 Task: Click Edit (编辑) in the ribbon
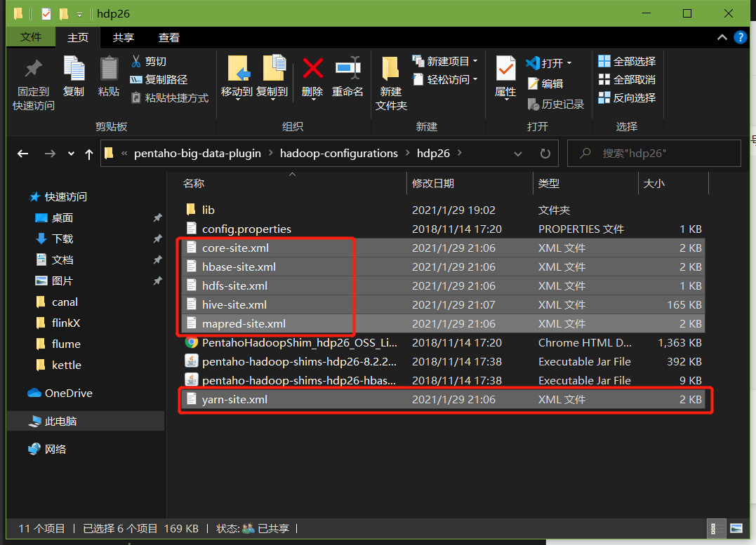point(545,83)
